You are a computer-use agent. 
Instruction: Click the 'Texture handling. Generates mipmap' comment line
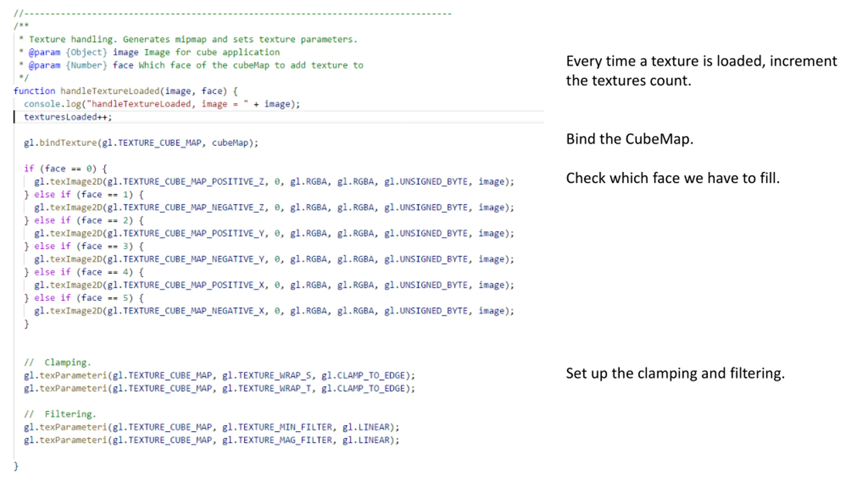(188, 39)
